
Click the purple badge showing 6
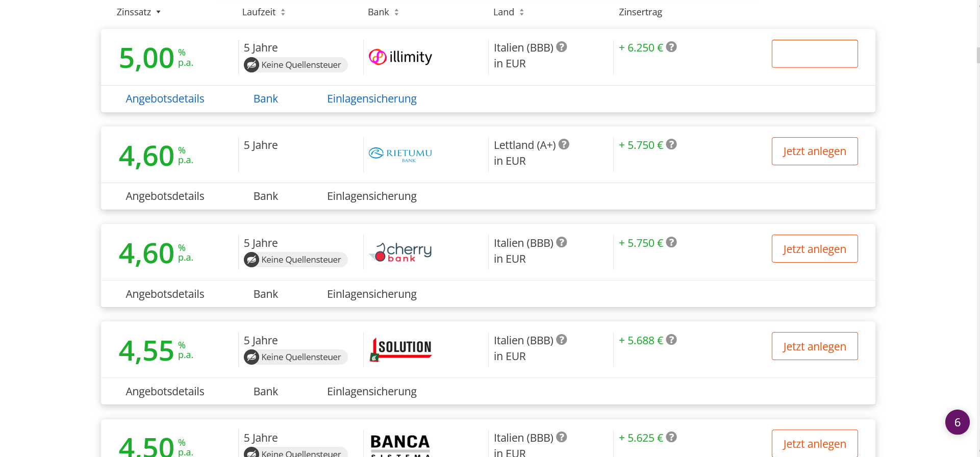(x=958, y=422)
